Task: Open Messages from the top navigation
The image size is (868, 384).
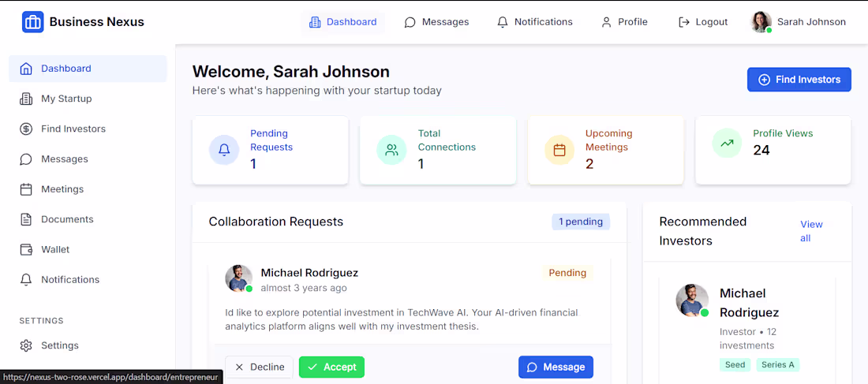Action: pyautogui.click(x=436, y=22)
